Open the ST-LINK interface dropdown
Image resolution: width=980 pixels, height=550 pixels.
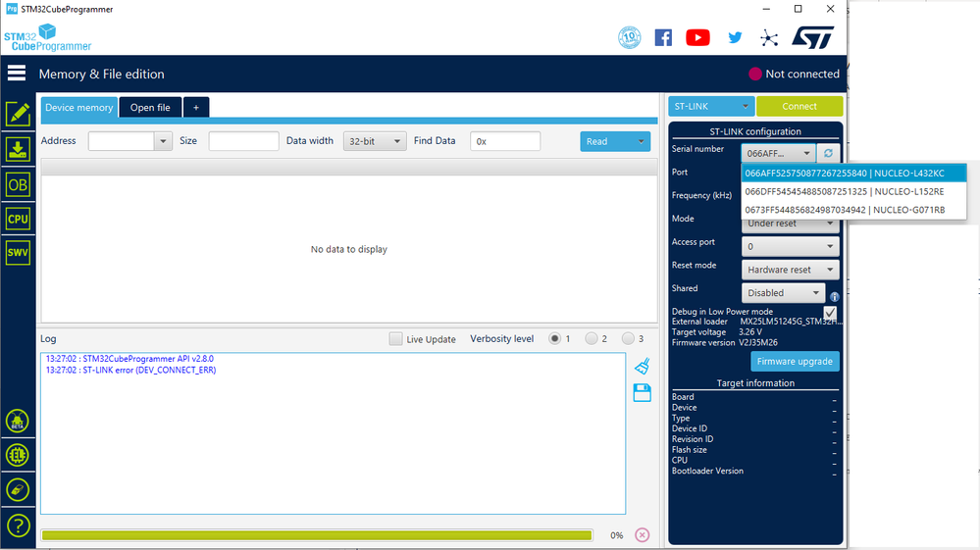711,106
